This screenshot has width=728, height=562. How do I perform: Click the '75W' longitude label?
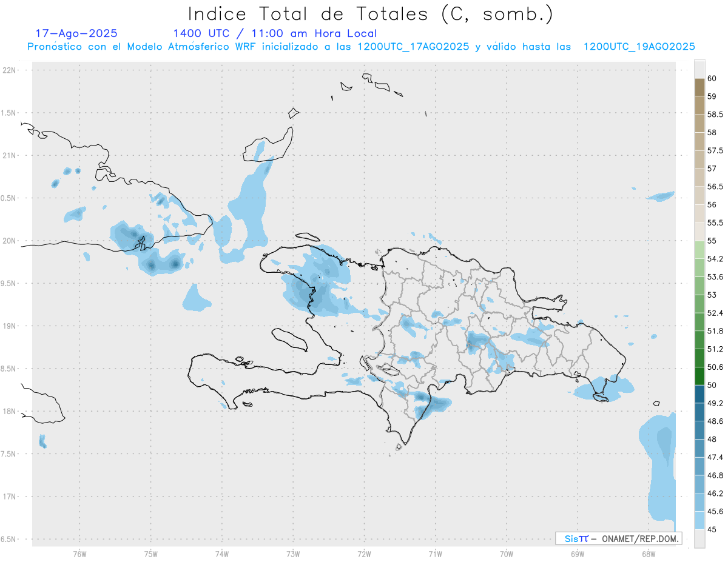pyautogui.click(x=150, y=554)
